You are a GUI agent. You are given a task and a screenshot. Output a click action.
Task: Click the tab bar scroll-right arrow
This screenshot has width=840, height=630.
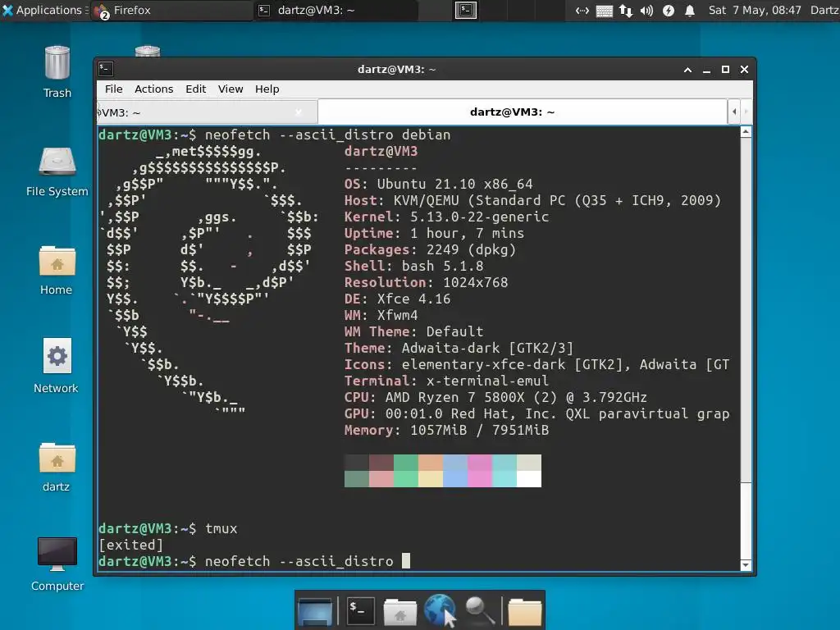(x=746, y=112)
